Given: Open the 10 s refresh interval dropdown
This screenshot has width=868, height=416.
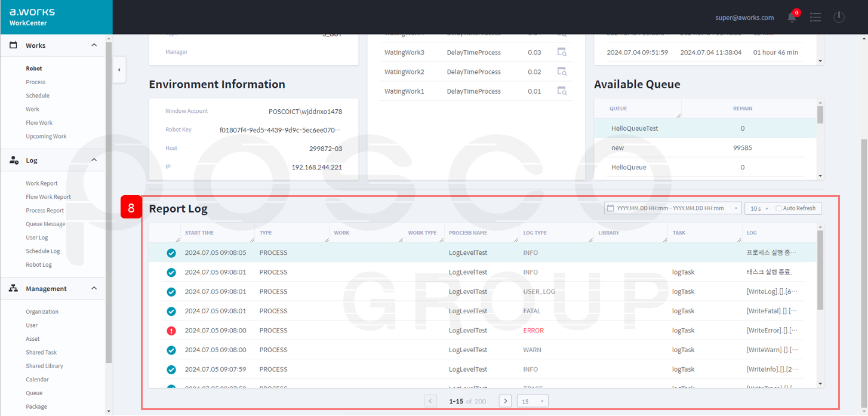Looking at the screenshot, I should (759, 208).
